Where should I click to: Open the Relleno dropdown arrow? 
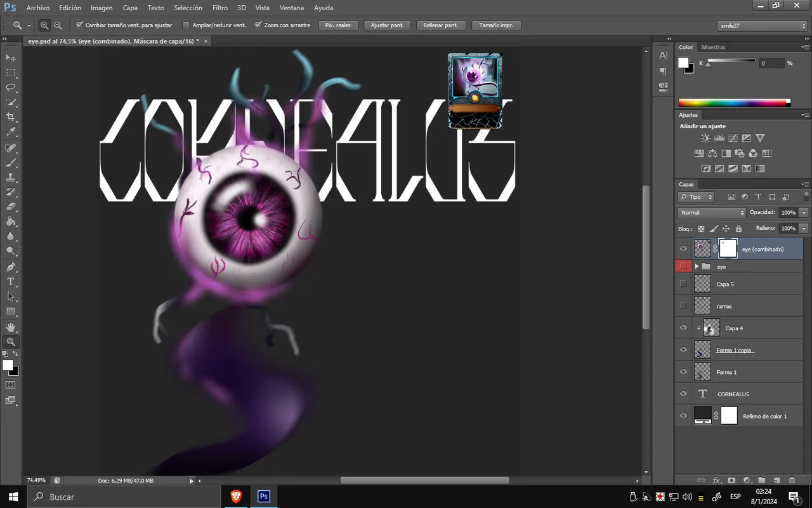pos(804,228)
